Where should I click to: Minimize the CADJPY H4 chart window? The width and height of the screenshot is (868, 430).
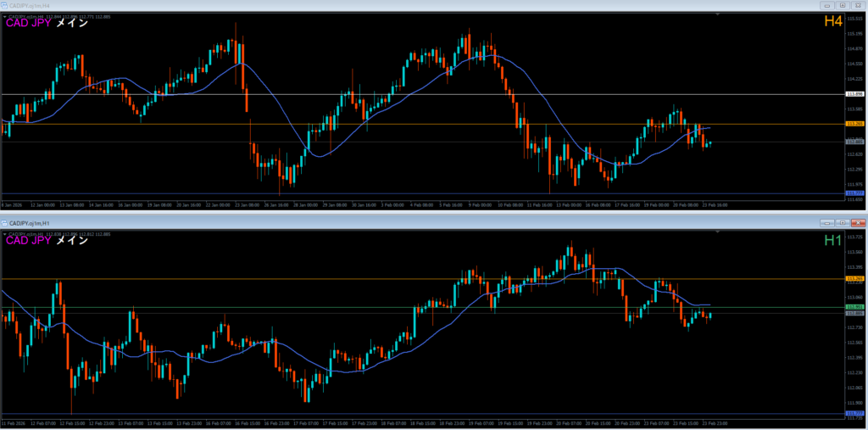826,5
